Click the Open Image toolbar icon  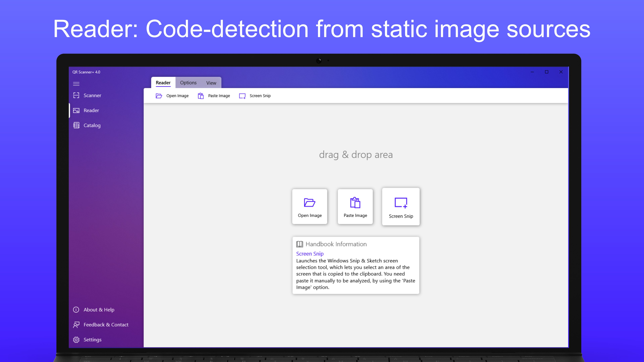click(159, 96)
